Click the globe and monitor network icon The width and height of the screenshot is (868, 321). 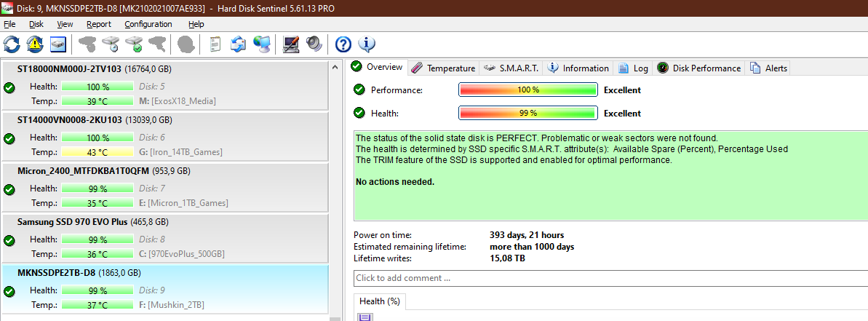point(262,44)
